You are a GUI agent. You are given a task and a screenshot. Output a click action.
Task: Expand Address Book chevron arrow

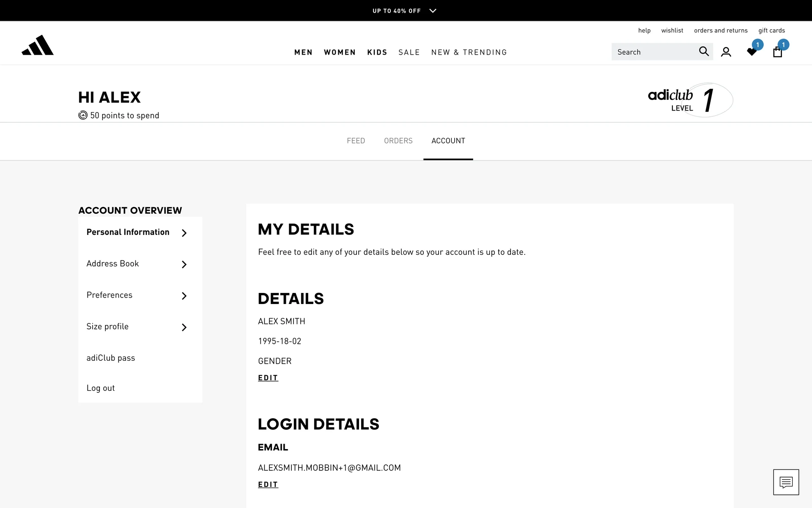(184, 265)
